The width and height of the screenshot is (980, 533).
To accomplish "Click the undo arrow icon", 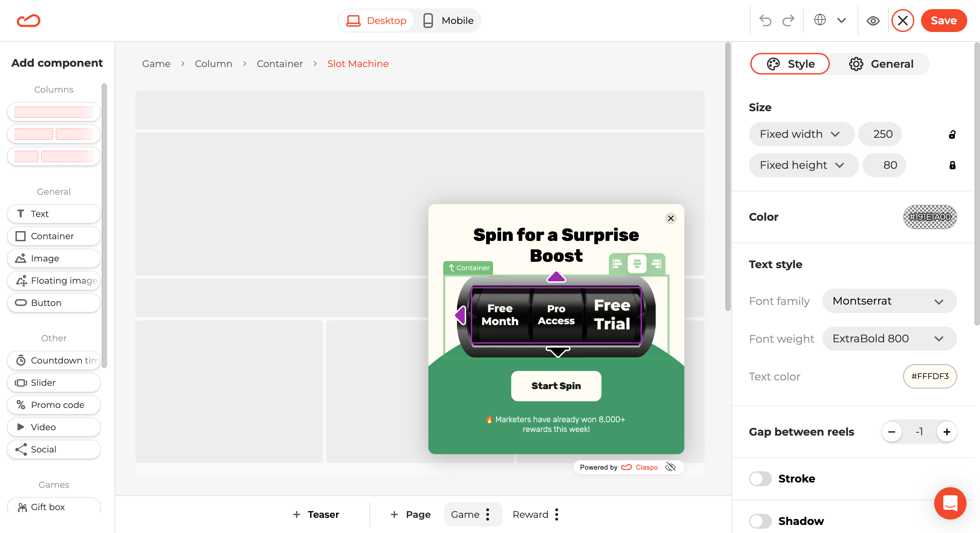I will 765,21.
